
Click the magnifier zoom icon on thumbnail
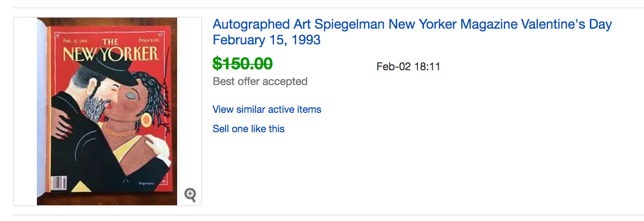(190, 195)
